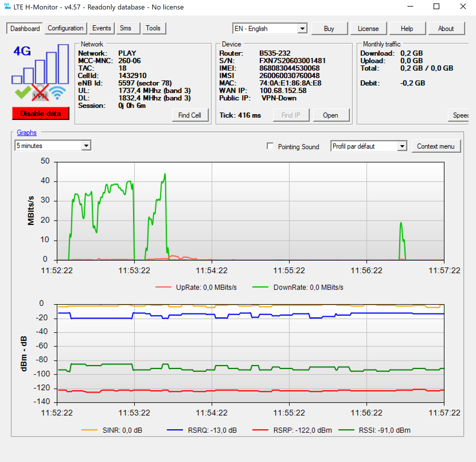Click the Open button in Device panel

[x=331, y=115]
